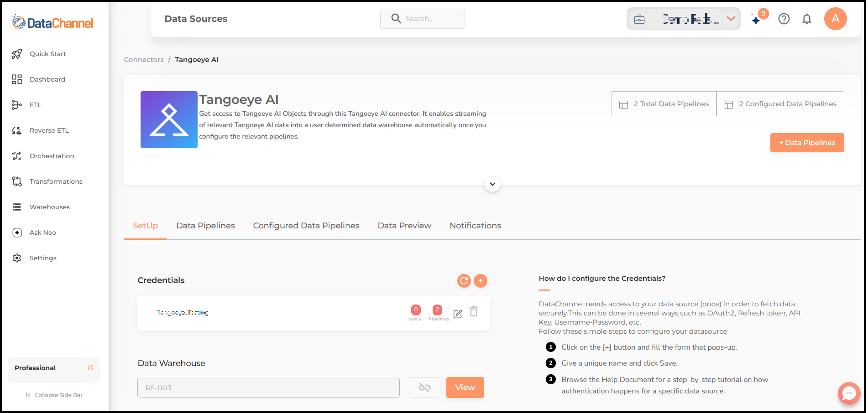Switch to the Data Pipelines tab
Viewport: 868px width, 413px height.
pos(206,226)
